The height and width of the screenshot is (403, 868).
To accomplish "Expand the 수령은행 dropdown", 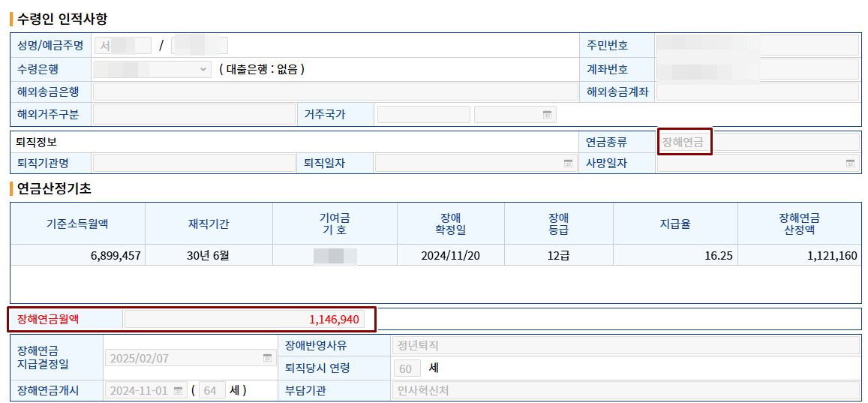I will (x=203, y=70).
